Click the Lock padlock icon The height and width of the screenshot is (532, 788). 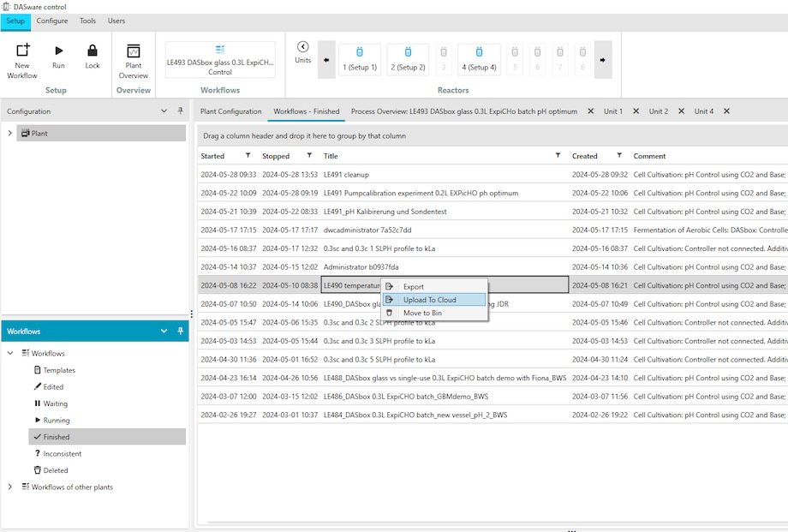93,51
